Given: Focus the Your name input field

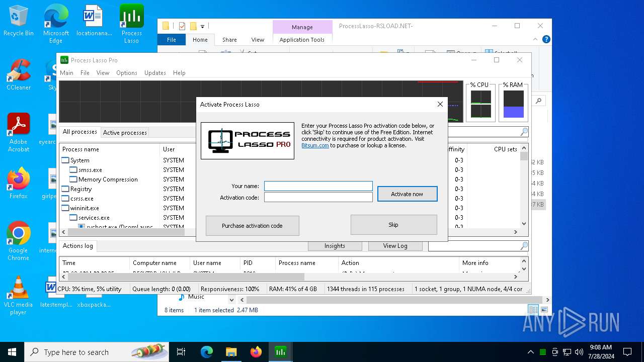Looking at the screenshot, I should coord(318,186).
